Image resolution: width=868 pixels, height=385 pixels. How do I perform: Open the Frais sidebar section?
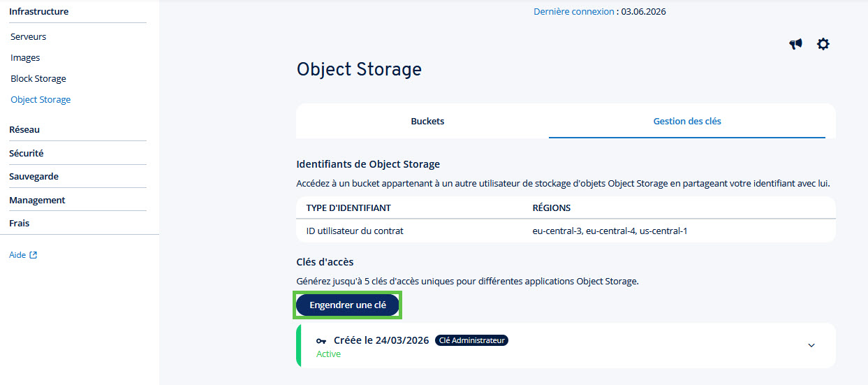(19, 224)
